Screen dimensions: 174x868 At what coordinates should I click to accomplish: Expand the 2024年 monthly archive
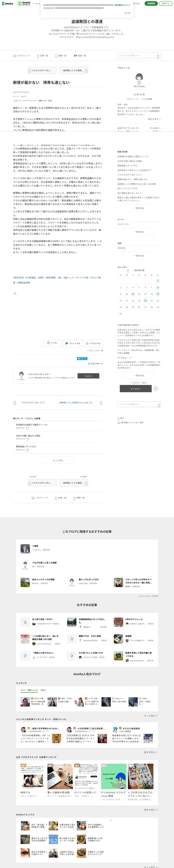pos(121,248)
